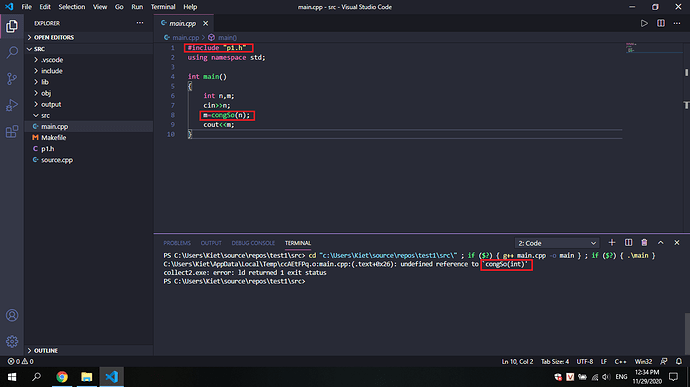Open p1.h header file
This screenshot has height=387, width=690.
coord(89,149)
